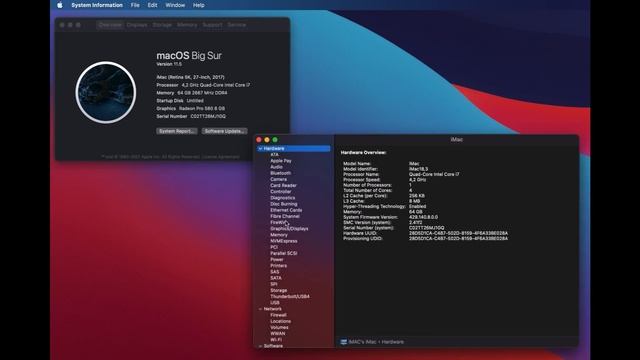This screenshot has width=640, height=360.
Task: Click the Version 11.5 text in About This Mac
Action: [x=169, y=64]
